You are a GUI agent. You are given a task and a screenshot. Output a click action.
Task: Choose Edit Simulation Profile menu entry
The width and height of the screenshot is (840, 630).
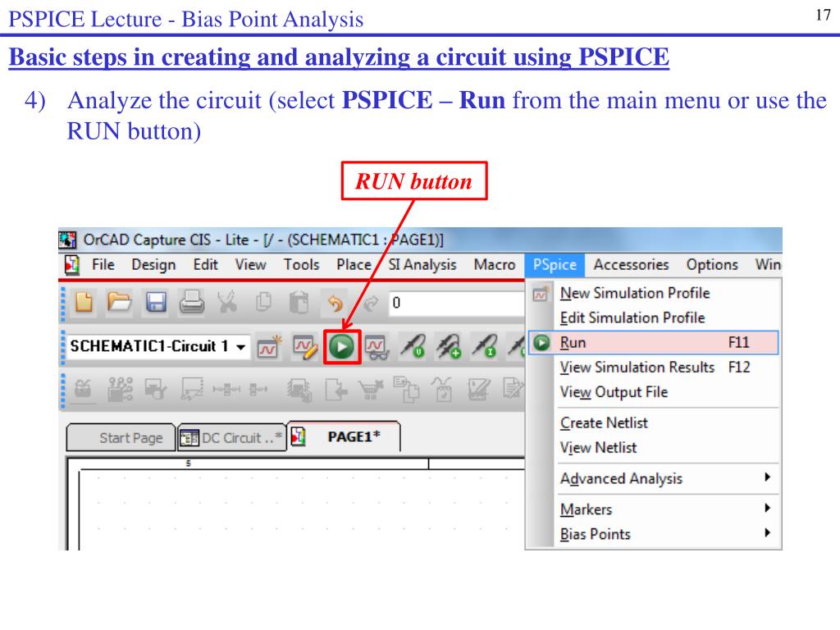click(654, 317)
